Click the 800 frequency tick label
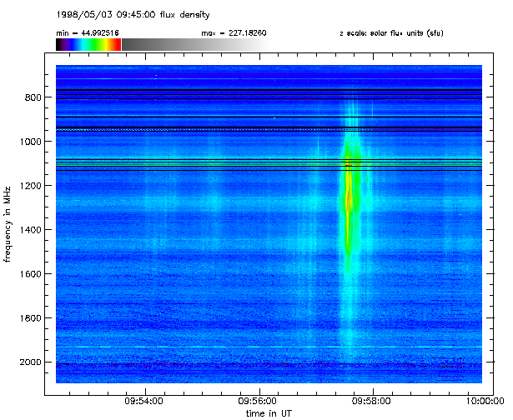The image size is (513, 420). (x=33, y=97)
